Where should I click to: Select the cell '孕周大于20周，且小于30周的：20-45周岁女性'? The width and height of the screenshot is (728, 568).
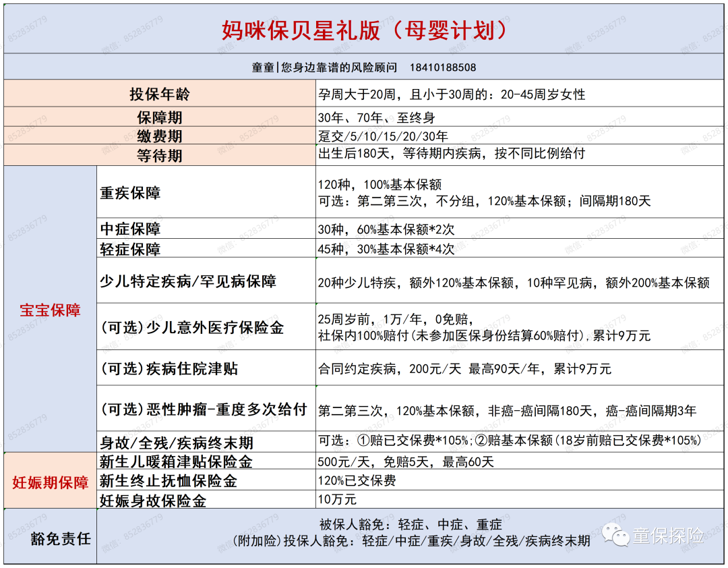520,93
